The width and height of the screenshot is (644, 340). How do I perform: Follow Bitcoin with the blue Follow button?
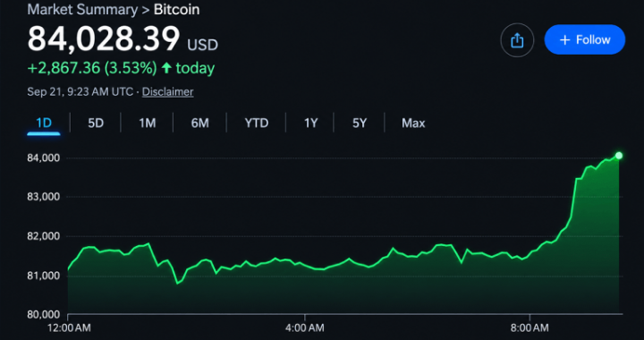click(x=584, y=40)
